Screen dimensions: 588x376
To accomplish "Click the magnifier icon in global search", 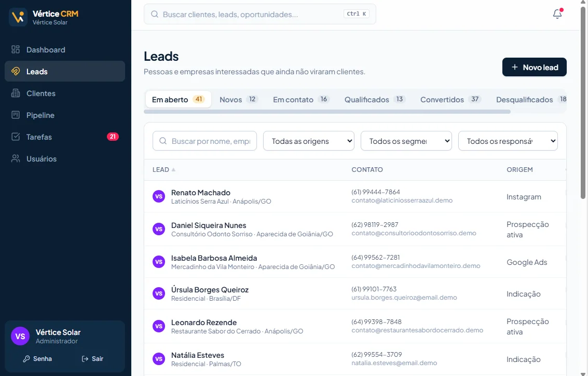I will 155,14.
